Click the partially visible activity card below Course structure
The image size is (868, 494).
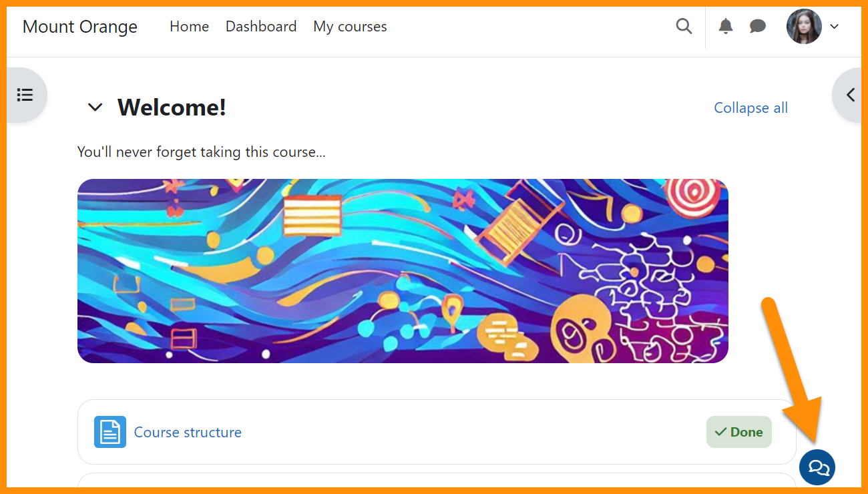[437, 480]
